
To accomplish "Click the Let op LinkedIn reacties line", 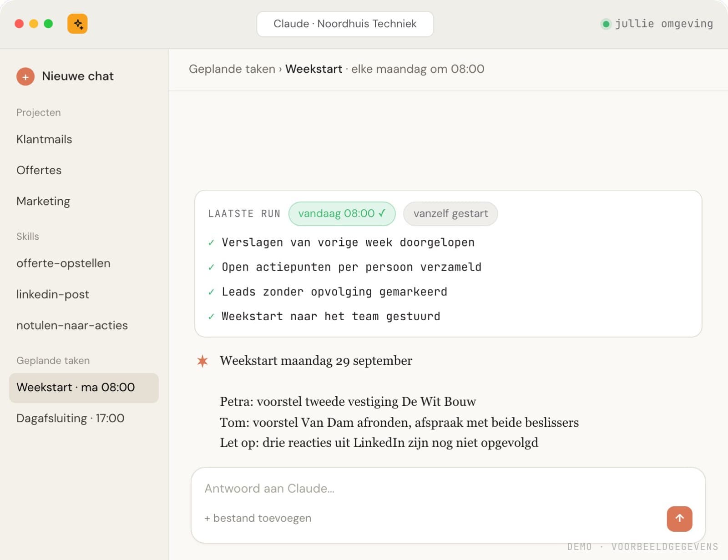I will (379, 443).
